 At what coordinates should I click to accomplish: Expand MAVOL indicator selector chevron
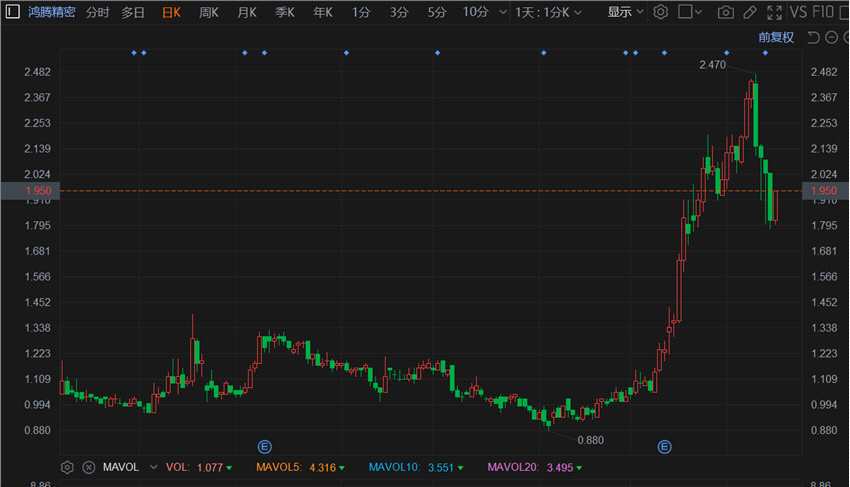pos(153,467)
